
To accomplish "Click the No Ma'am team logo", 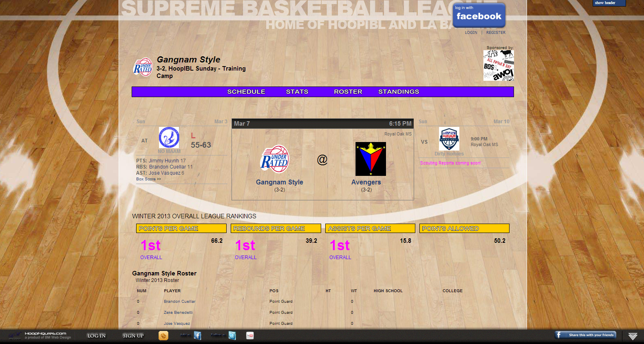I will (x=169, y=138).
